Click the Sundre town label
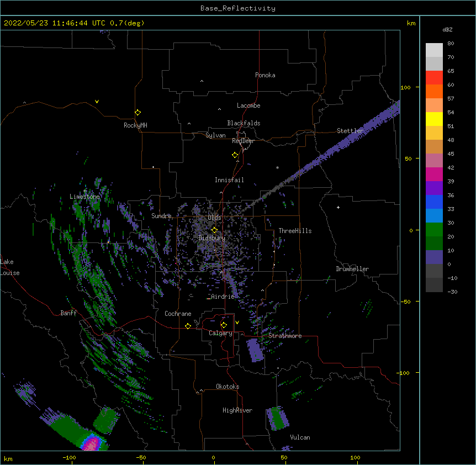This screenshot has width=476, height=465. coord(161,216)
